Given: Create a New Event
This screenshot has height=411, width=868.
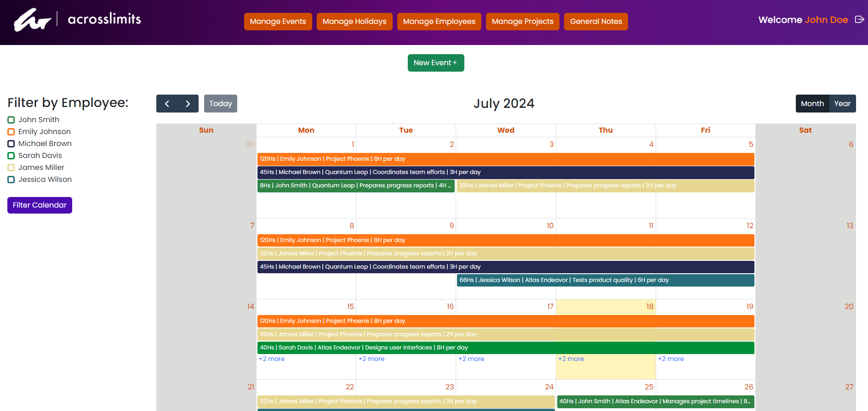Looking at the screenshot, I should 436,63.
